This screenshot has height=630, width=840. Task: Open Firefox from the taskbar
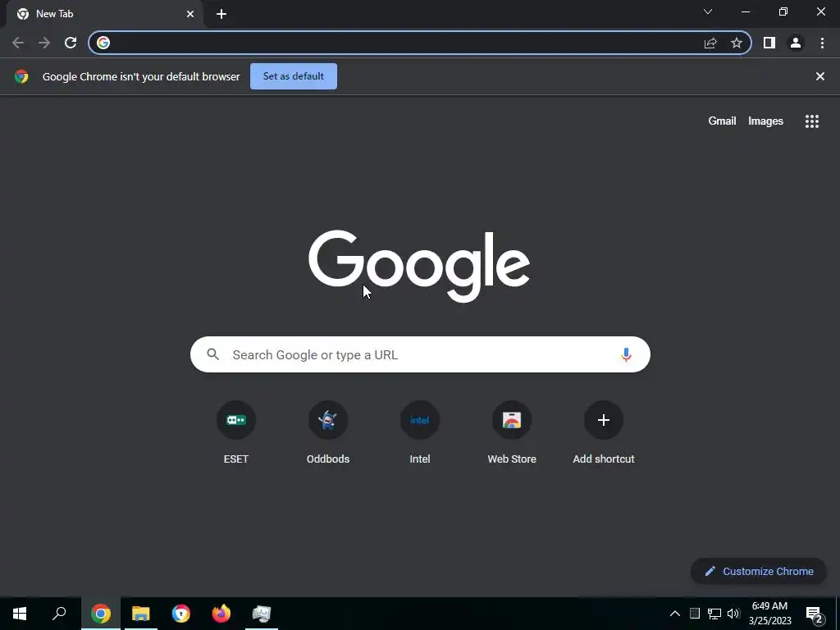pos(221,614)
